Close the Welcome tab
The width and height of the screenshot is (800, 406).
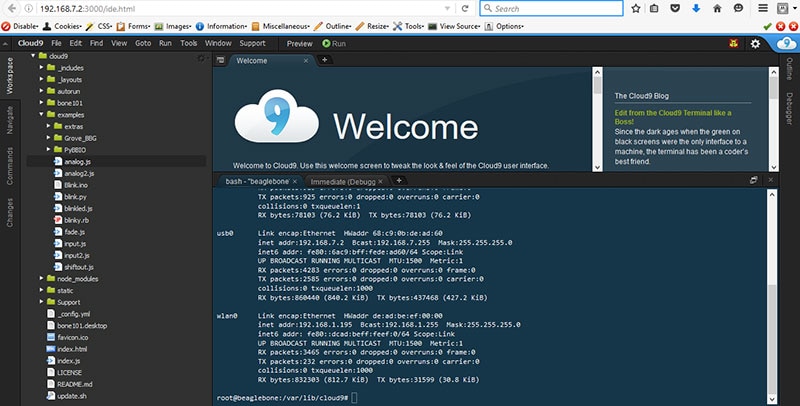click(x=304, y=61)
